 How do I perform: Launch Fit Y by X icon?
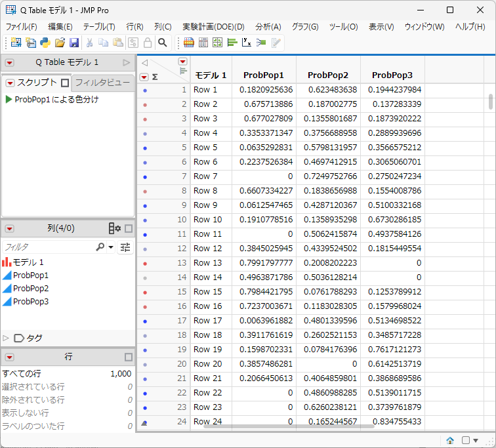click(247, 43)
